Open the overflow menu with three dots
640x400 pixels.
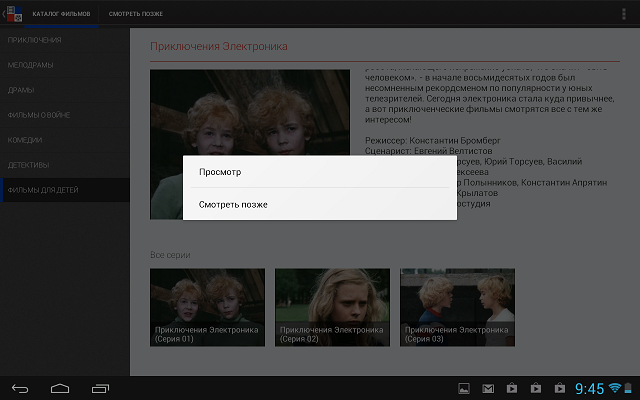624,14
